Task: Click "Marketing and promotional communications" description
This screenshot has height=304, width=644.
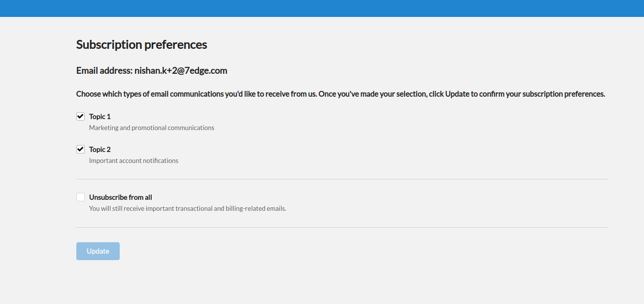Action: coord(152,128)
